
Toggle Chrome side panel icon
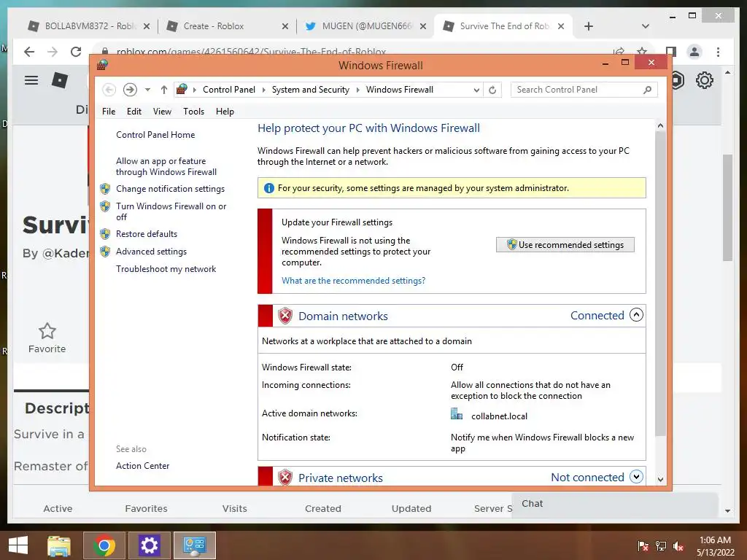point(671,52)
